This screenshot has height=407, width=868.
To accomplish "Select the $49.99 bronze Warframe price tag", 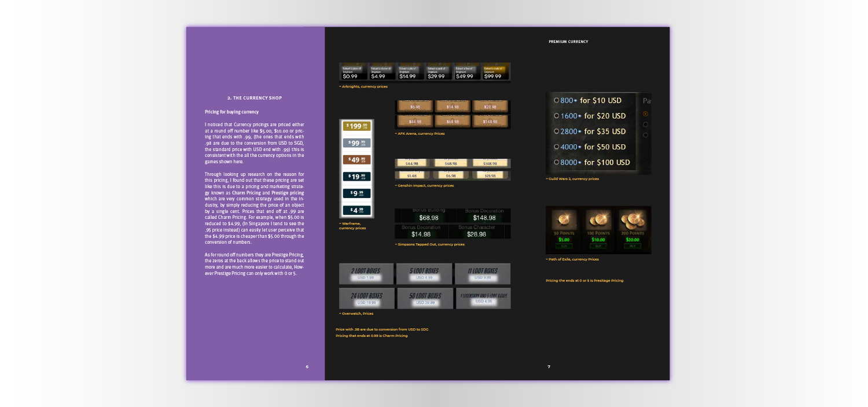I will (x=356, y=160).
